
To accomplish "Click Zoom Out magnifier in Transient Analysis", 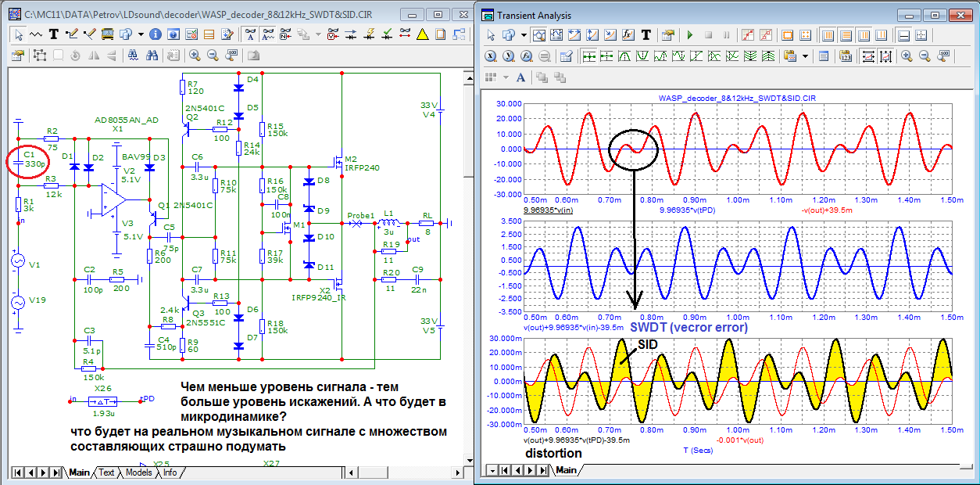I will click(x=925, y=56).
